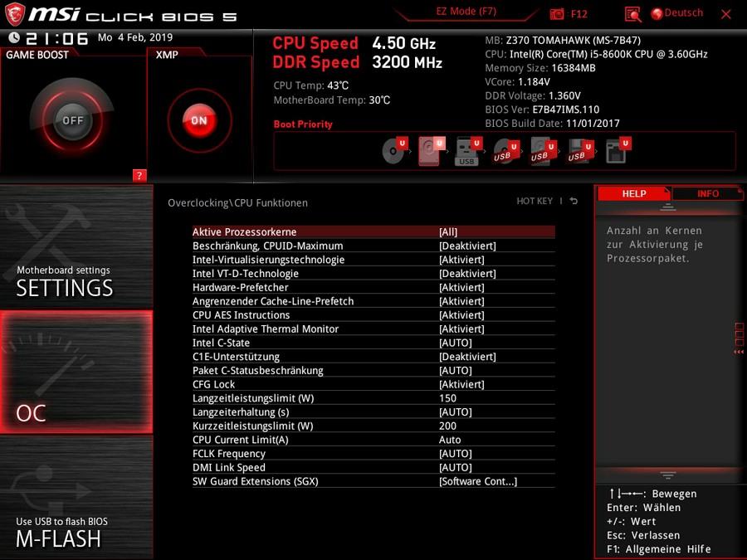Image resolution: width=747 pixels, height=560 pixels.
Task: Click the CPU Speed 4.50 GHz readout
Action: point(354,43)
